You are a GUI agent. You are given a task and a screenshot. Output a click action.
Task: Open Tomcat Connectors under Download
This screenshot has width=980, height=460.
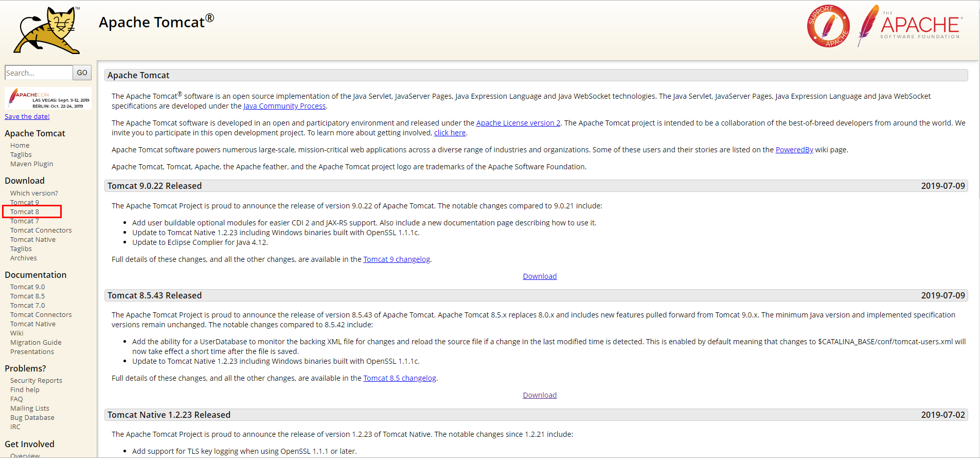41,231
